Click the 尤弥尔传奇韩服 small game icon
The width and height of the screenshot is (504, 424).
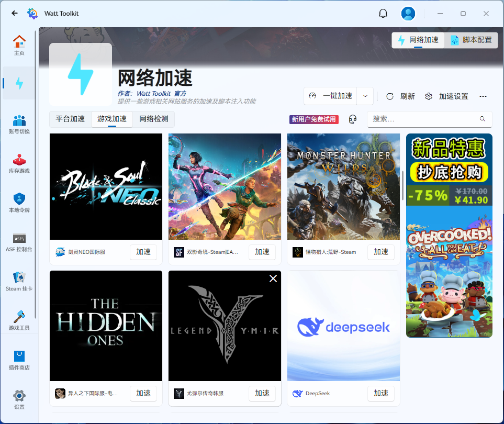(179, 394)
